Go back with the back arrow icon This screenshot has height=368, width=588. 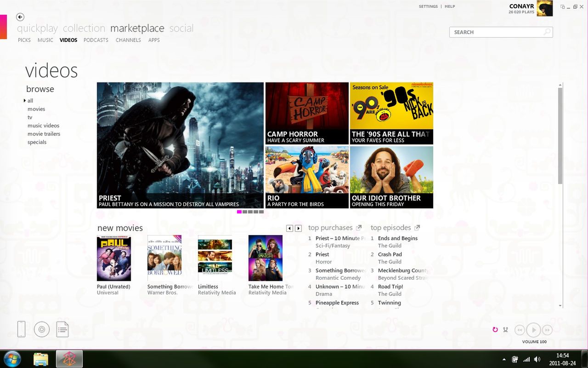pos(20,17)
